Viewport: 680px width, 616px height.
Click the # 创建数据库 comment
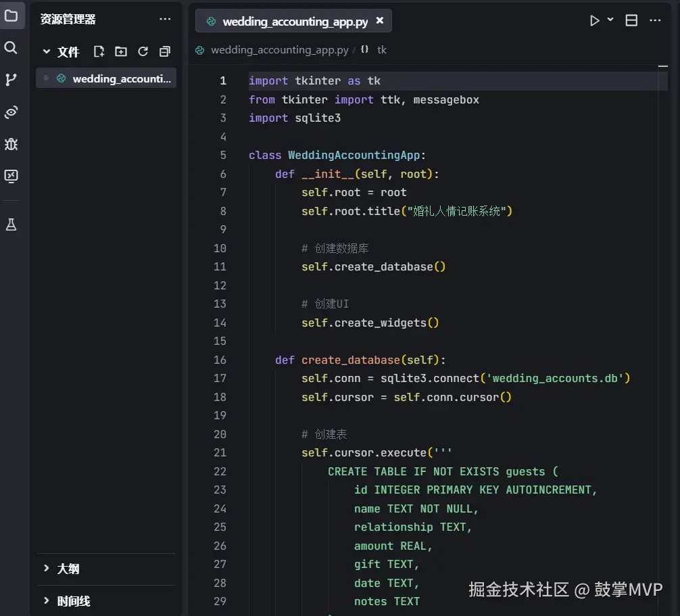click(335, 249)
